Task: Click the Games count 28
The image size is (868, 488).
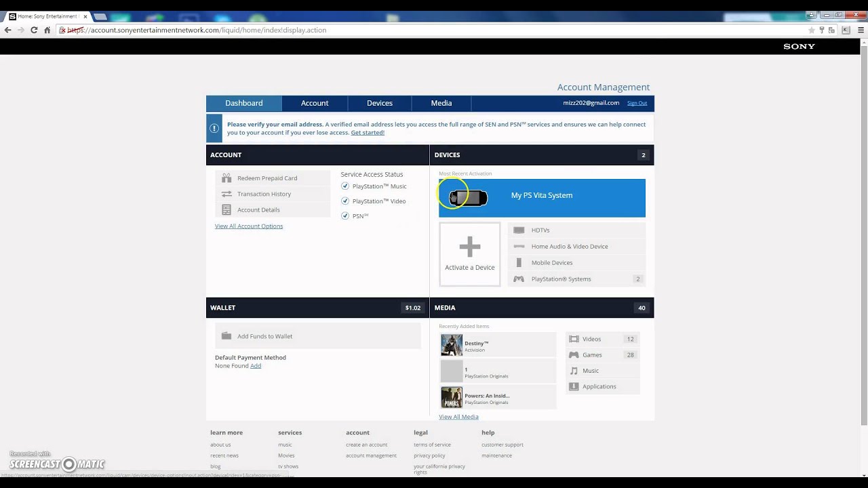Action: 631,355
